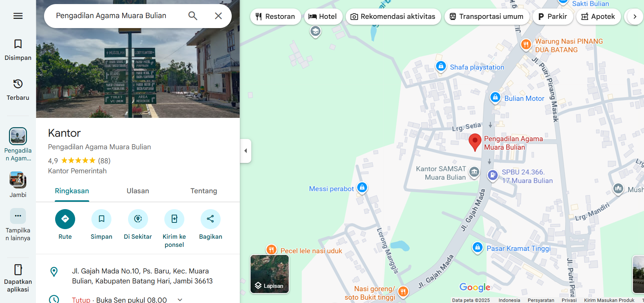Click the museum marker at right edge

[618, 189]
